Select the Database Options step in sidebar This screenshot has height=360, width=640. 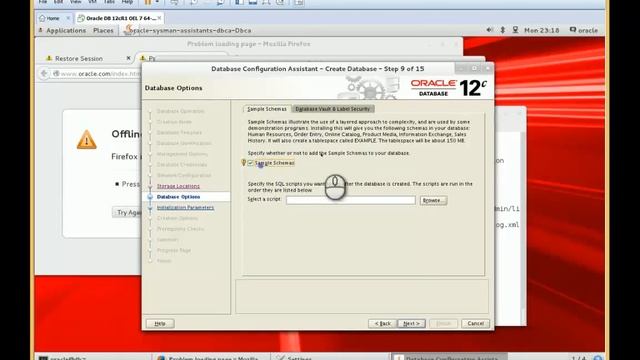tap(178, 197)
